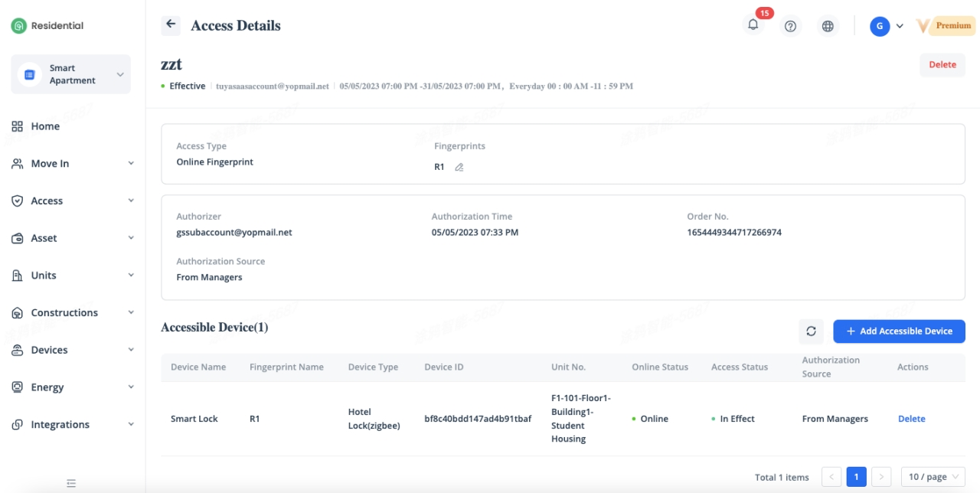Click the Add Accessible Device button
The image size is (980, 493).
tap(899, 331)
